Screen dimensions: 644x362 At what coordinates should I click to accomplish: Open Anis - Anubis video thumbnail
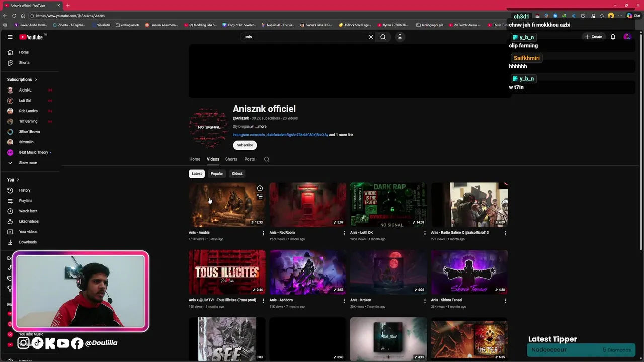(x=227, y=205)
